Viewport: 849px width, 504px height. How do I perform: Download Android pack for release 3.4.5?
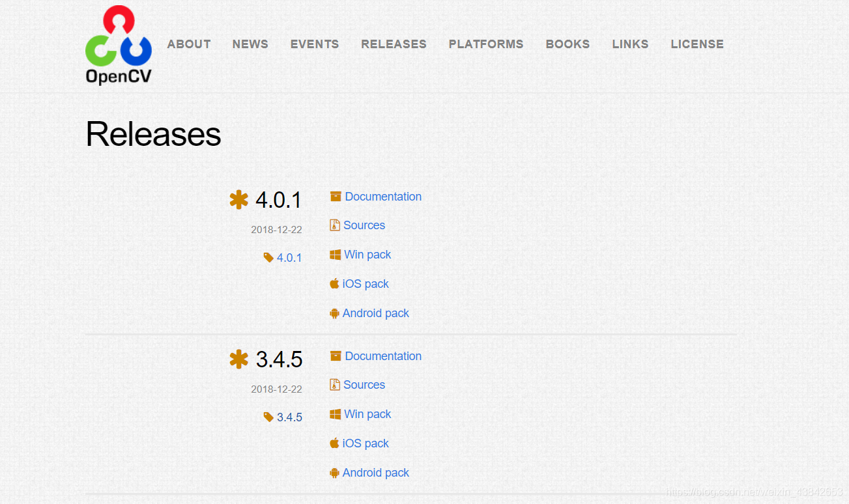376,473
